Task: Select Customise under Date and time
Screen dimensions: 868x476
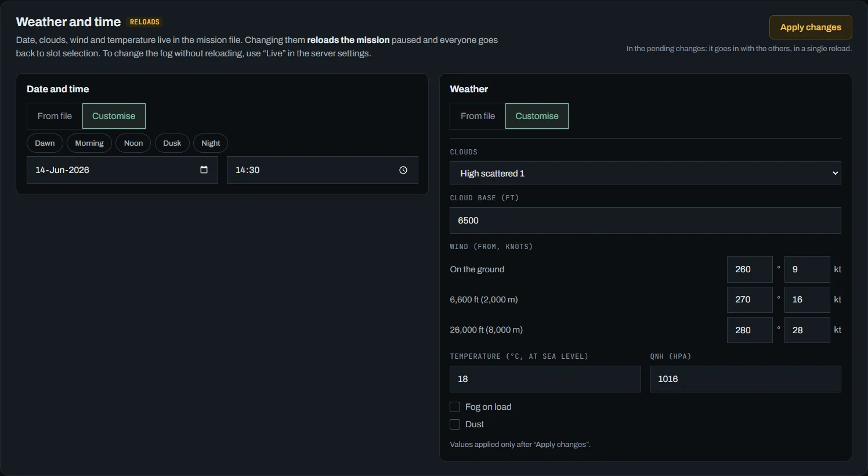Action: (114, 116)
